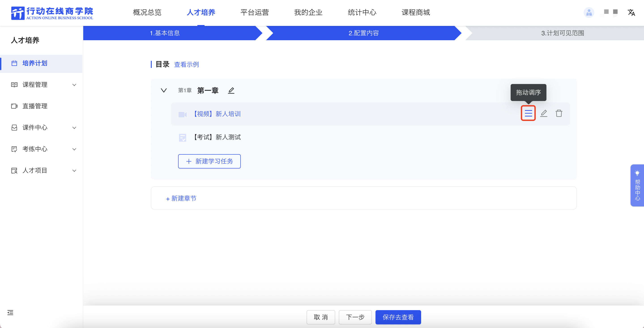Go to step 2.配置内容
Image resolution: width=644 pixels, height=328 pixels.
364,33
